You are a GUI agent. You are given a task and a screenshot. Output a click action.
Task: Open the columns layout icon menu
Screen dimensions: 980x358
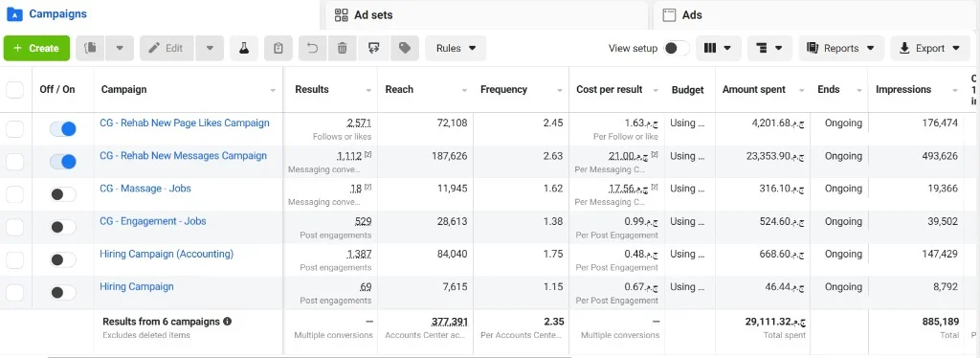(718, 48)
